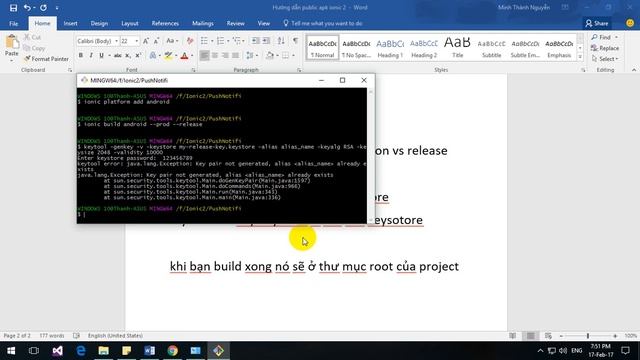This screenshot has width=640, height=360.
Task: Open the Select dropdown in Editing
Action: tap(605, 59)
